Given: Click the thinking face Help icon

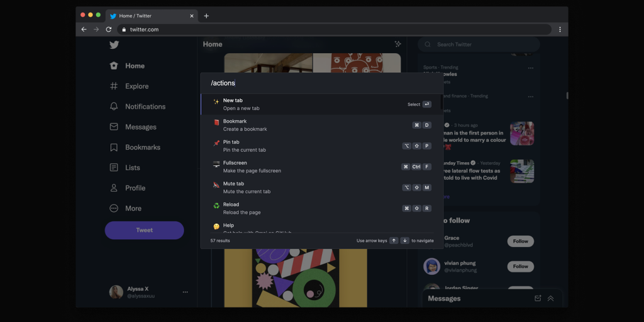Looking at the screenshot, I should (216, 226).
